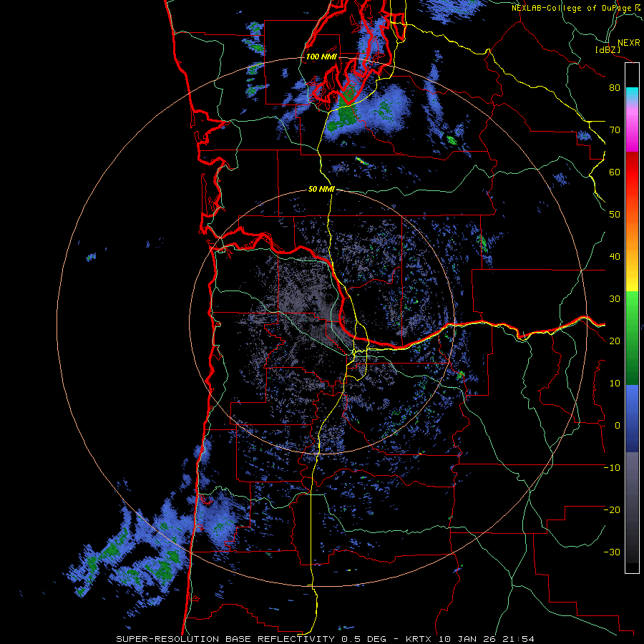Click the 70 value on the dBZ scale
Screen dimensions: 644x644
(615, 130)
